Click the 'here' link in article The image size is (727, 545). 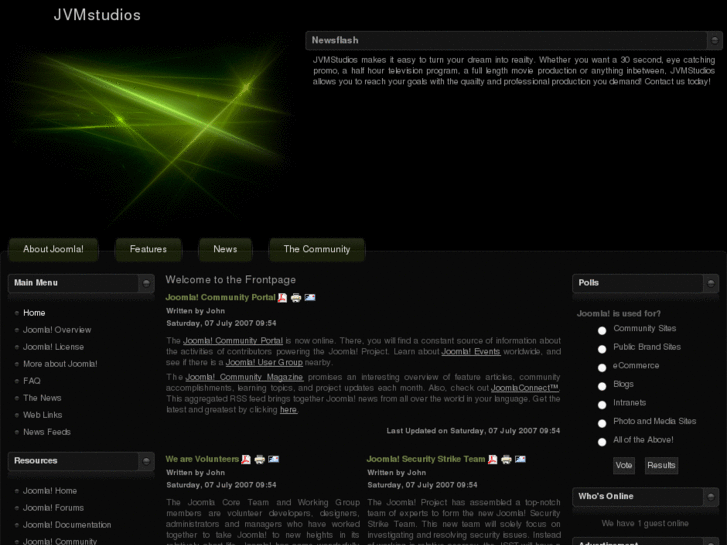tap(288, 410)
